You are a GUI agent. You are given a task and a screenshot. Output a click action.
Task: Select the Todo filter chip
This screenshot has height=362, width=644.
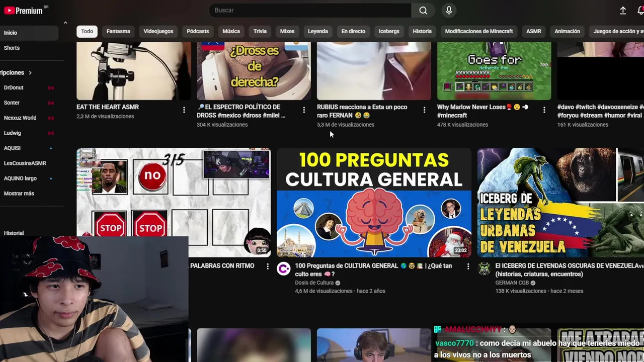[x=87, y=31]
